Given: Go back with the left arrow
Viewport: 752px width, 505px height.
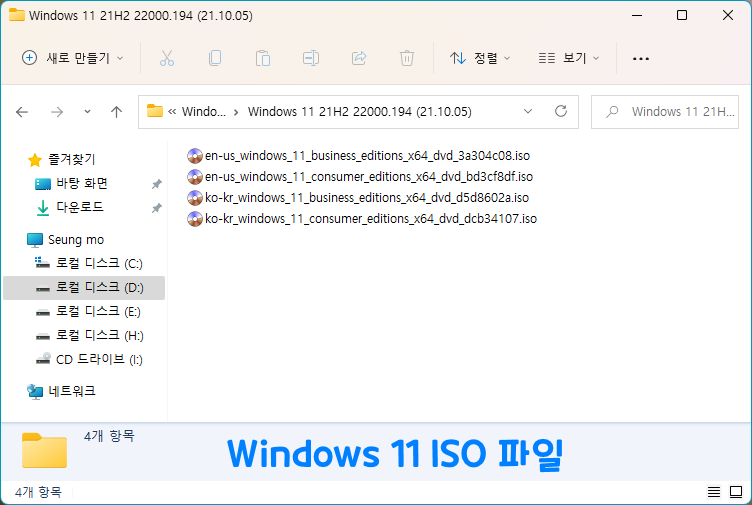Looking at the screenshot, I should [x=22, y=112].
